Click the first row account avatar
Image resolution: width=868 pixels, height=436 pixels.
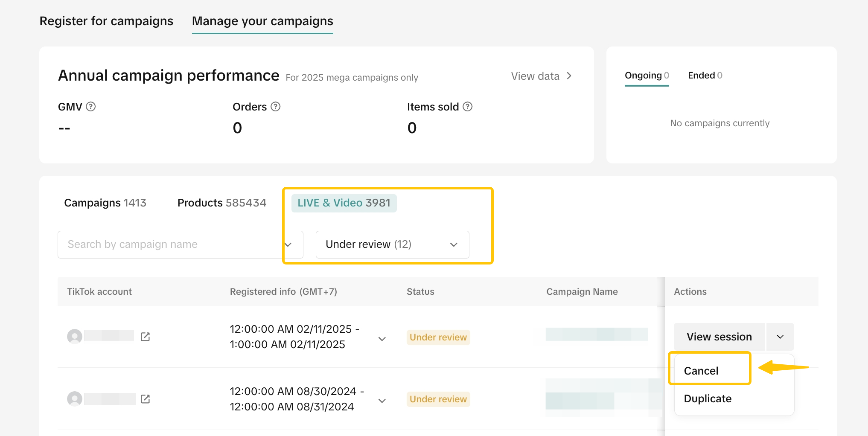click(x=75, y=337)
